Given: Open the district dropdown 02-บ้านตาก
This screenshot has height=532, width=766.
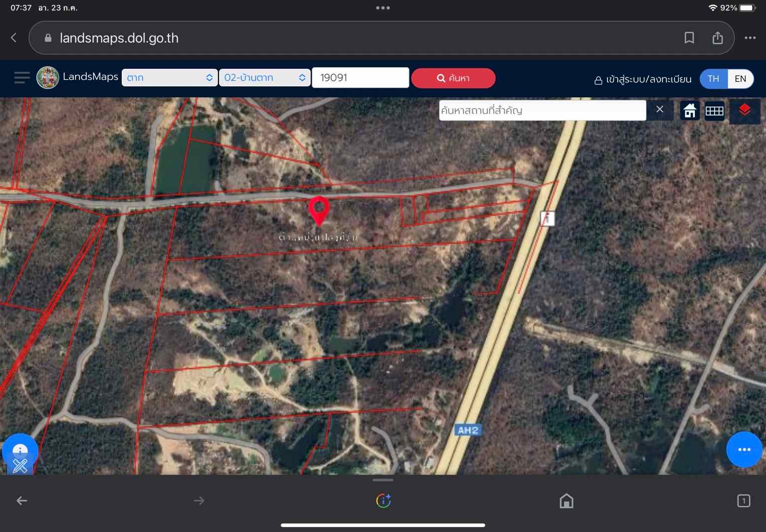Looking at the screenshot, I should click(x=264, y=78).
